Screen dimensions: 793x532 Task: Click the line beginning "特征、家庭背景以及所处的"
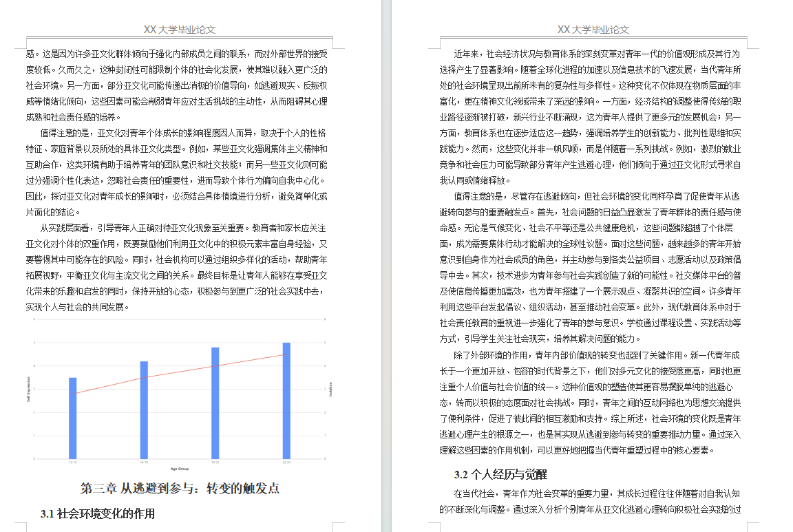176,149
